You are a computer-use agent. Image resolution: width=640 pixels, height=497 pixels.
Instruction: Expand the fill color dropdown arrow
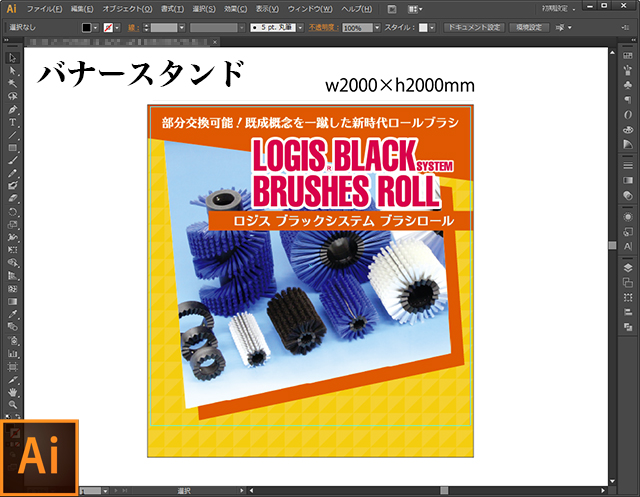coord(96,28)
